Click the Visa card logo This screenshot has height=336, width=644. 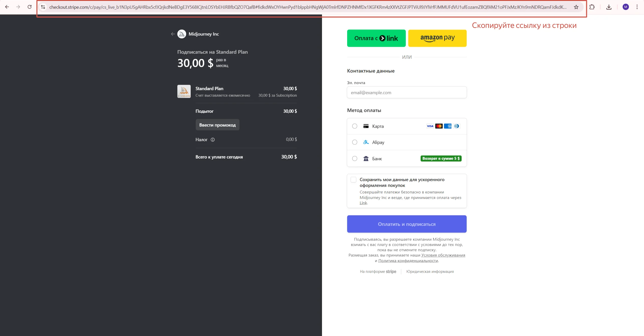pyautogui.click(x=430, y=126)
